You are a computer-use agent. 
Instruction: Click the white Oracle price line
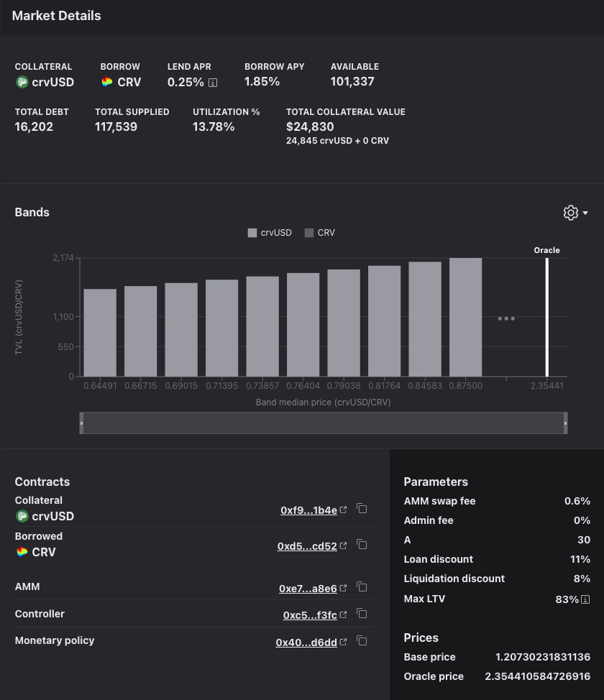pyautogui.click(x=546, y=317)
